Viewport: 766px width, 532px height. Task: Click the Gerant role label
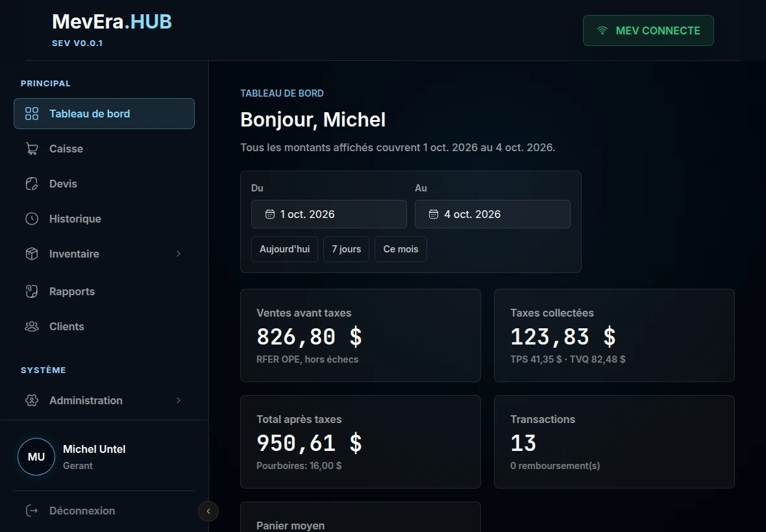tap(78, 466)
